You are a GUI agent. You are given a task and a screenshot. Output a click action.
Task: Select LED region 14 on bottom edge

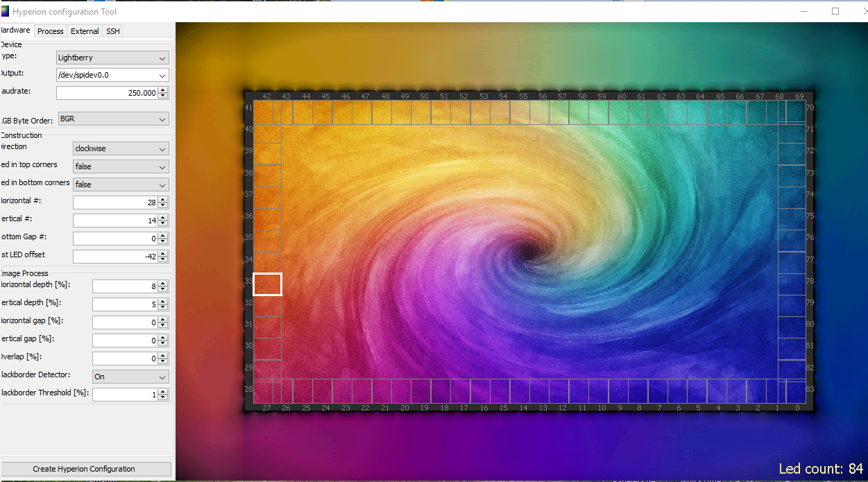[520, 391]
